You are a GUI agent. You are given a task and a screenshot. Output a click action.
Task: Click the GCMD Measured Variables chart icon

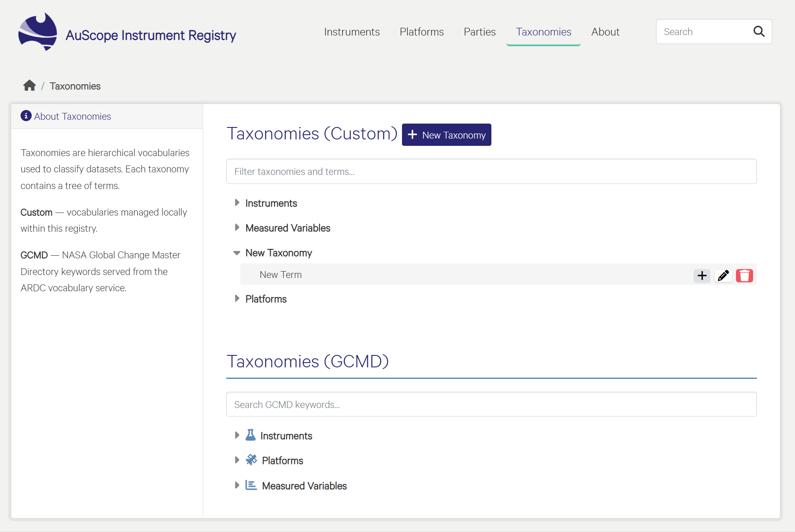(251, 485)
